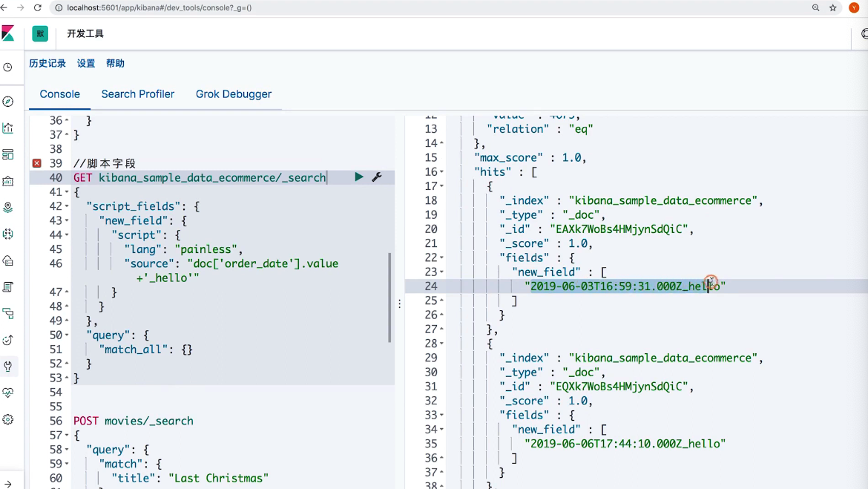The image size is (868, 489).
Task: Open the wrench request options menu
Action: (x=376, y=177)
